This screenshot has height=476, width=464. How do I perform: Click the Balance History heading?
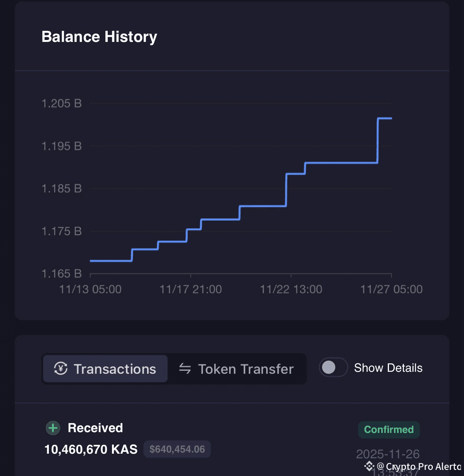pyautogui.click(x=99, y=37)
